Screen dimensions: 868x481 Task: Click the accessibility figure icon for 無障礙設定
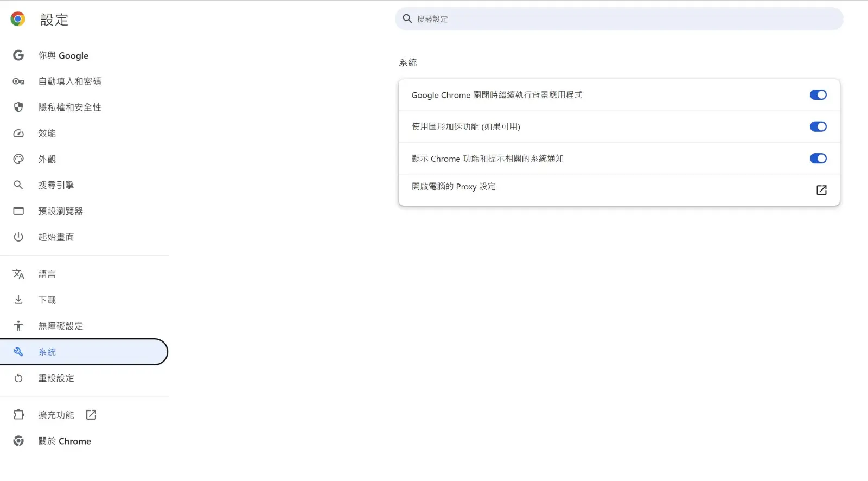point(18,326)
